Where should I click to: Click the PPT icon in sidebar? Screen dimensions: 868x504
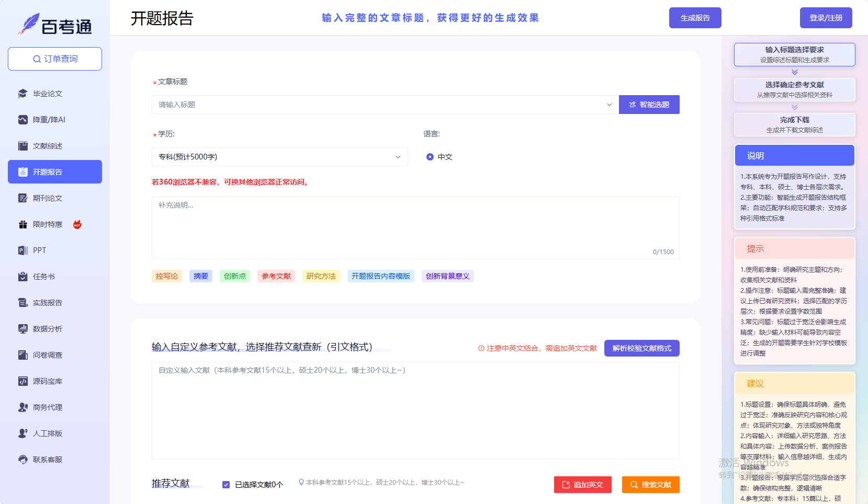tap(22, 250)
